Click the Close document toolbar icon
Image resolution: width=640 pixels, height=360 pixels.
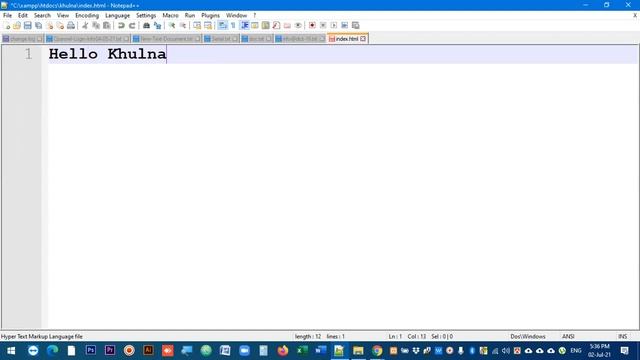click(49, 26)
